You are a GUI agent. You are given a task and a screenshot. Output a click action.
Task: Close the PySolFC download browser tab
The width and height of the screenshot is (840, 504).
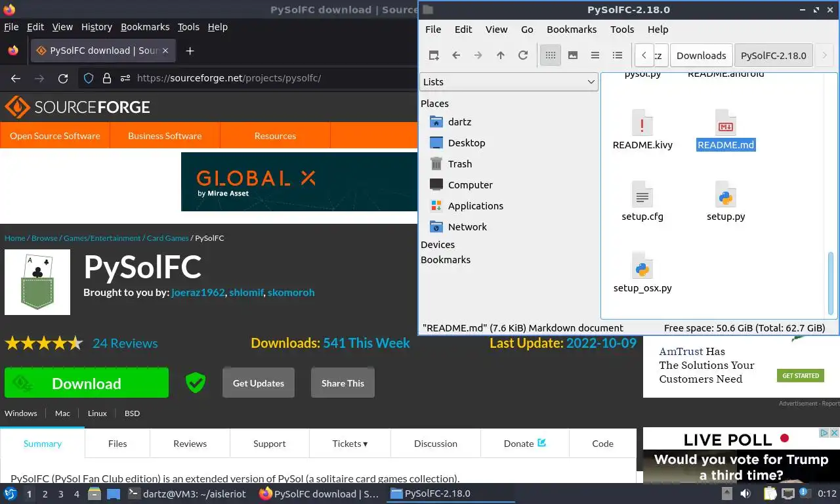click(x=165, y=51)
